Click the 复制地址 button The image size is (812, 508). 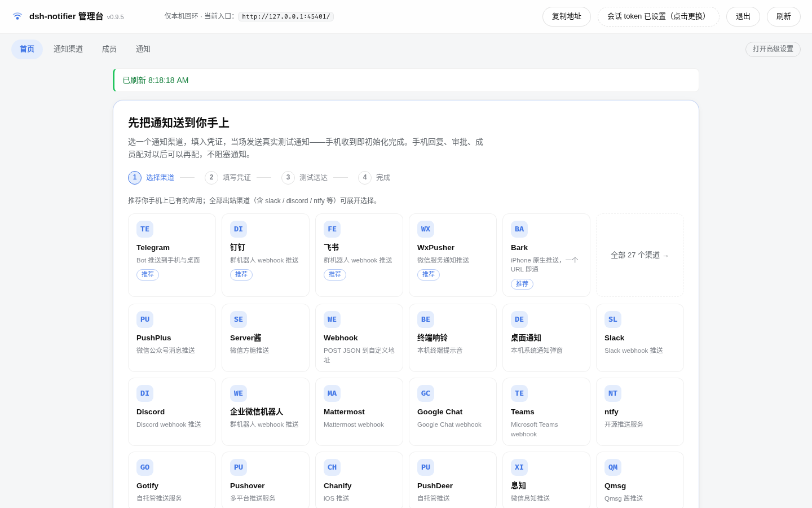coord(567,17)
